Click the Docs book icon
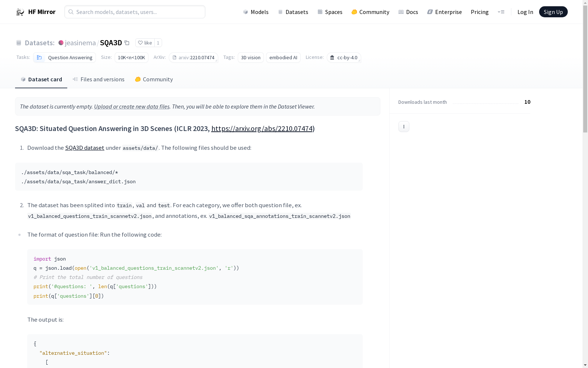Image resolution: width=588 pixels, height=368 pixels. (x=401, y=12)
